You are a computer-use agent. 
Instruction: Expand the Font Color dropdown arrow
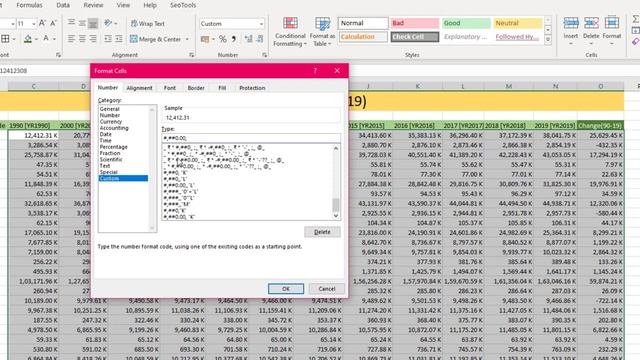pos(54,39)
